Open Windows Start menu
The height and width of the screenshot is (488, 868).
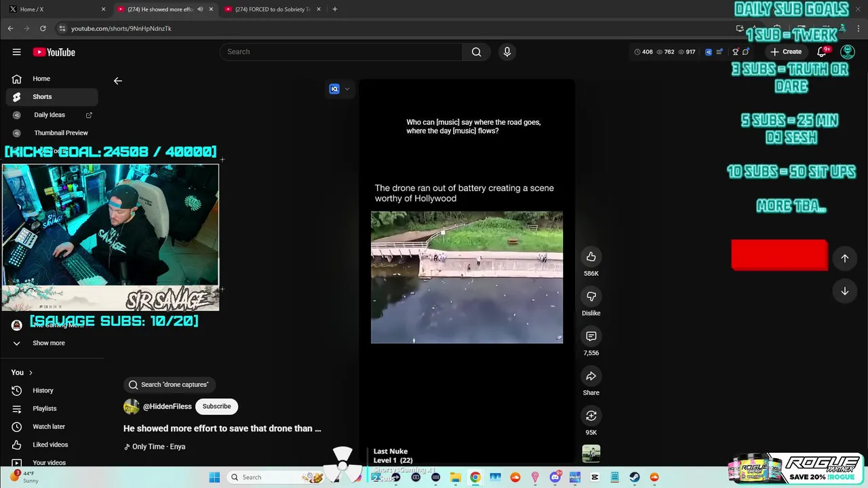[214, 477]
